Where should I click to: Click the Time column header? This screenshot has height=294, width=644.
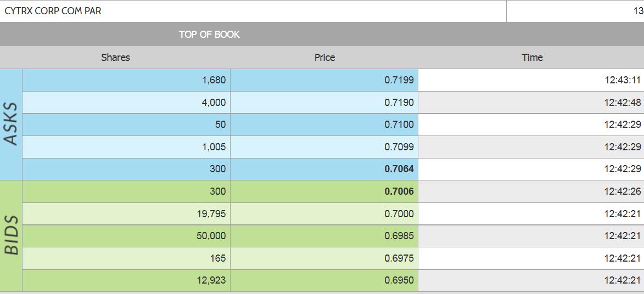pos(531,58)
